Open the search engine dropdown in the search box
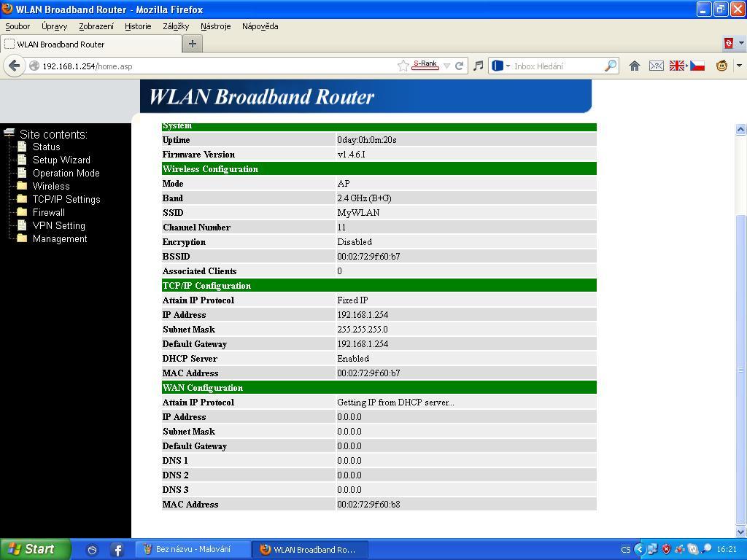Image resolution: width=747 pixels, height=560 pixels. [x=501, y=66]
